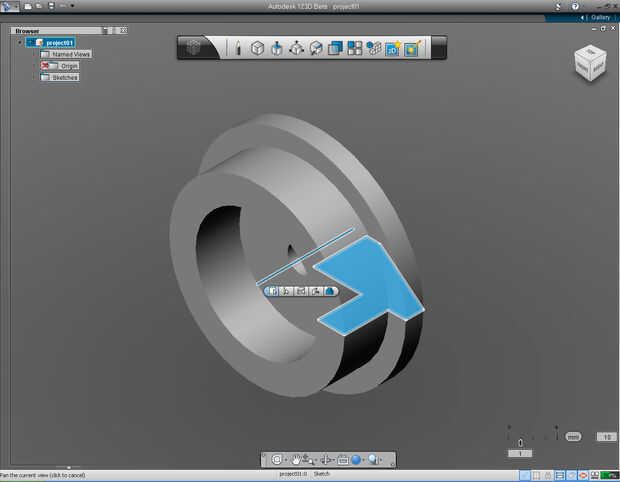Click the dark cube button on main toolbar
Image resolution: width=620 pixels, height=482 pixels.
(x=193, y=48)
